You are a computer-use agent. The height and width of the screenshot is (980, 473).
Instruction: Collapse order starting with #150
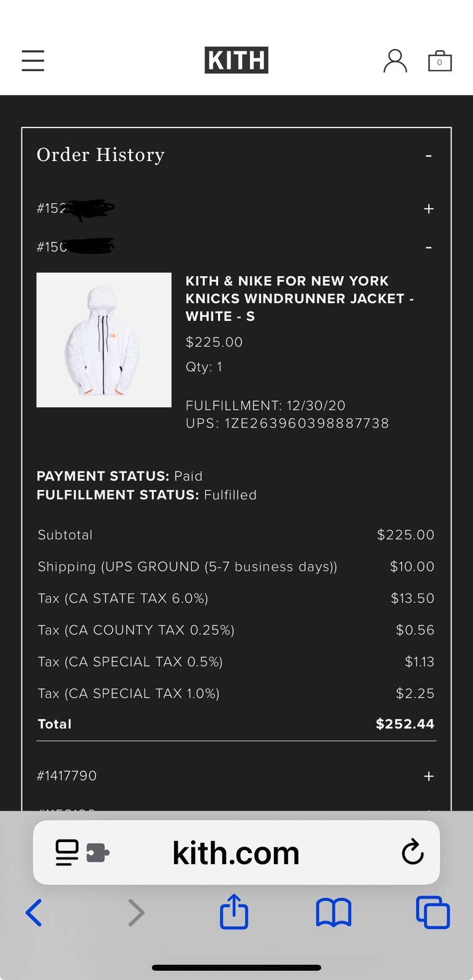(429, 247)
